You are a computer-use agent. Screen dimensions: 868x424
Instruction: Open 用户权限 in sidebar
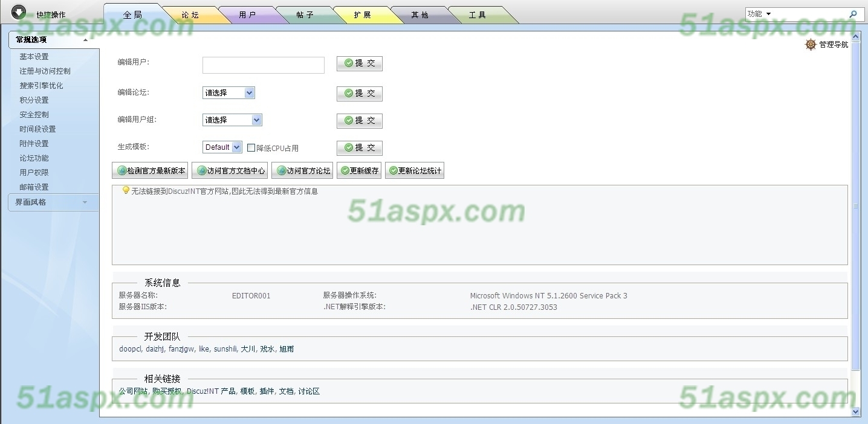(x=34, y=173)
